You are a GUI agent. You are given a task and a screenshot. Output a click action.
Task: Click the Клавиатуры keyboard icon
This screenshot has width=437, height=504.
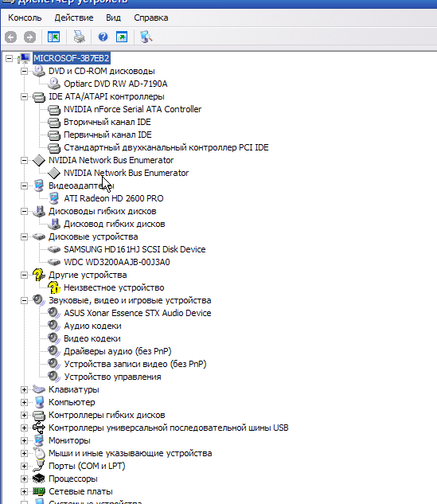[x=39, y=389]
